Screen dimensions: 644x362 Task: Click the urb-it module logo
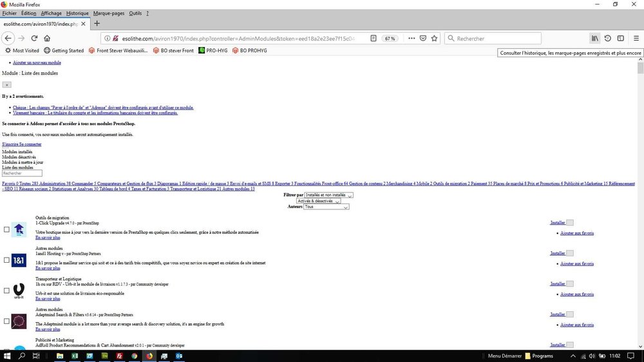tap(19, 291)
